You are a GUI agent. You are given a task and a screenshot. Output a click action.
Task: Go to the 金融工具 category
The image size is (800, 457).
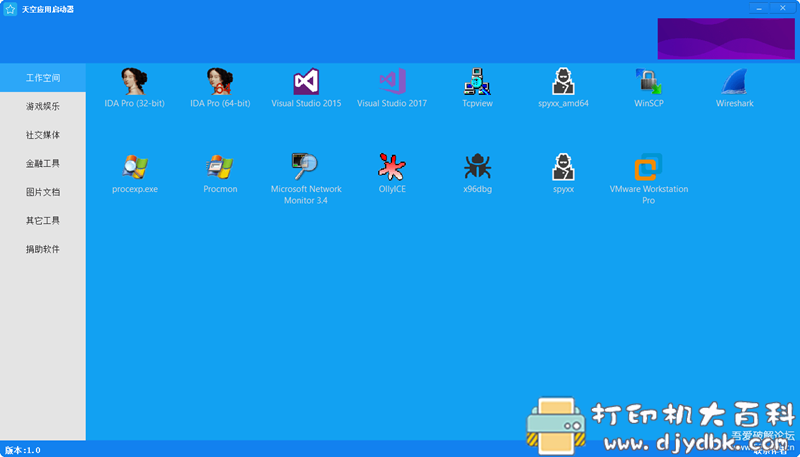(43, 164)
